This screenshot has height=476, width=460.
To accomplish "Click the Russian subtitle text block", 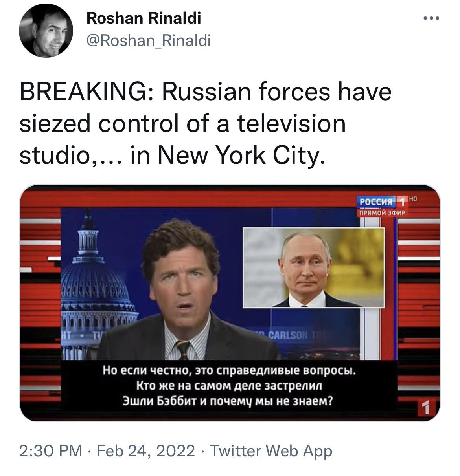I will click(x=230, y=385).
